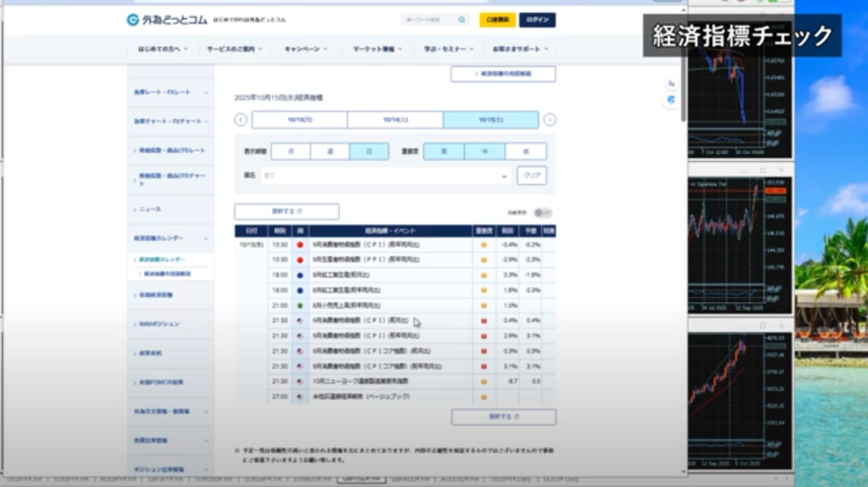Open ニュース in the left sidebar
Screen dimensions: 868x487
tap(170, 209)
